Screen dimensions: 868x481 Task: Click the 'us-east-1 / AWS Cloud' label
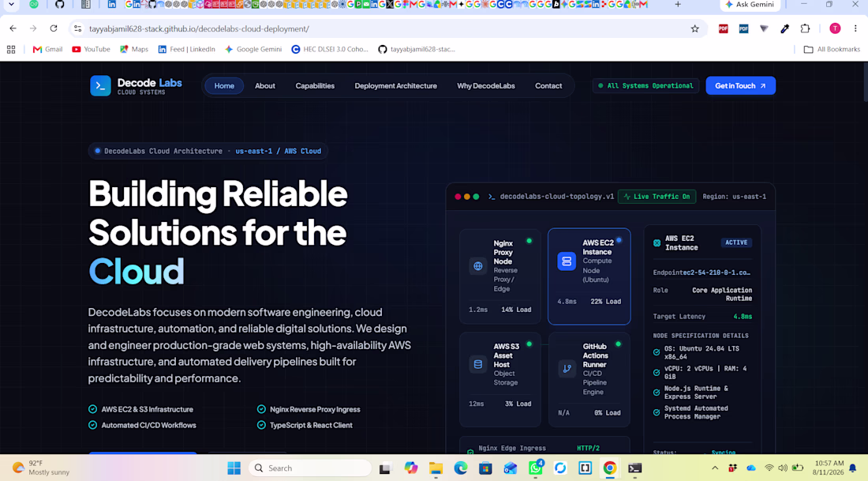coord(278,152)
